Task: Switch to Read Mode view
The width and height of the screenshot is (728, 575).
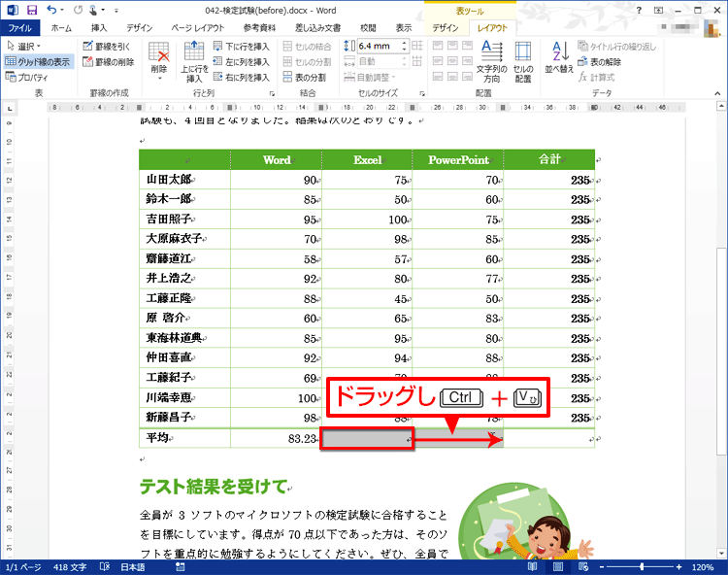Action: 533,567
